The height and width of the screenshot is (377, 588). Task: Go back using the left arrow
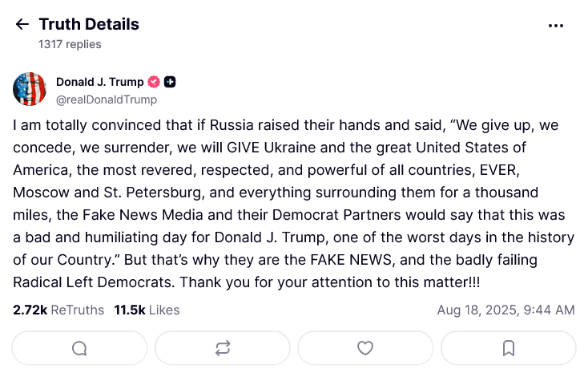tap(22, 25)
